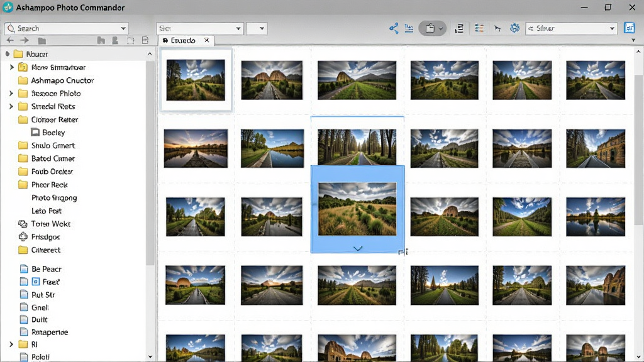Select the sunset lake thumbnail

tap(196, 148)
